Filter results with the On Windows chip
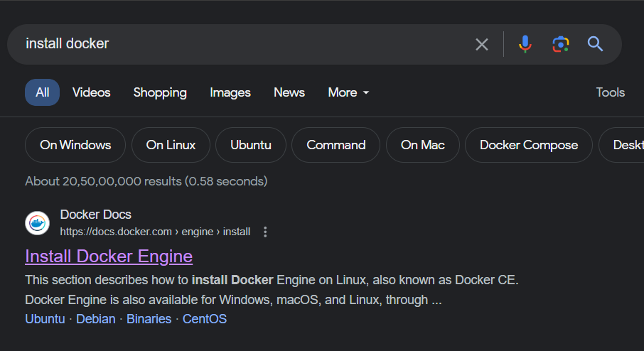Viewport: 644px width, 351px height. pyautogui.click(x=75, y=145)
